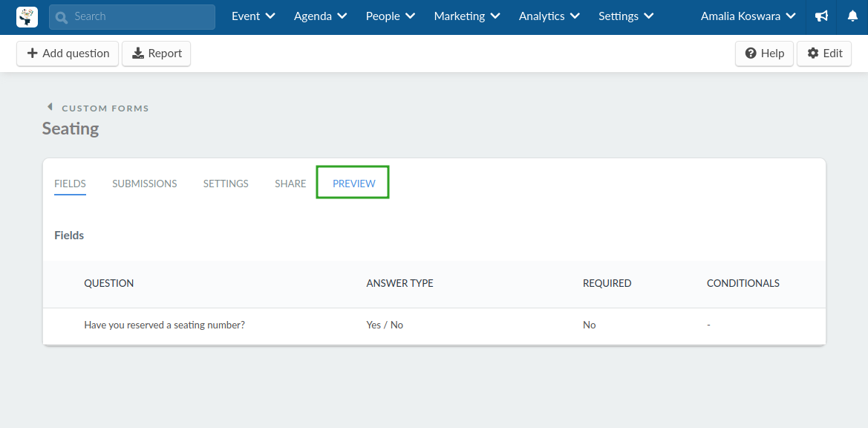The image size is (868, 428).
Task: Open the Agenda dropdown menu
Action: tap(320, 16)
